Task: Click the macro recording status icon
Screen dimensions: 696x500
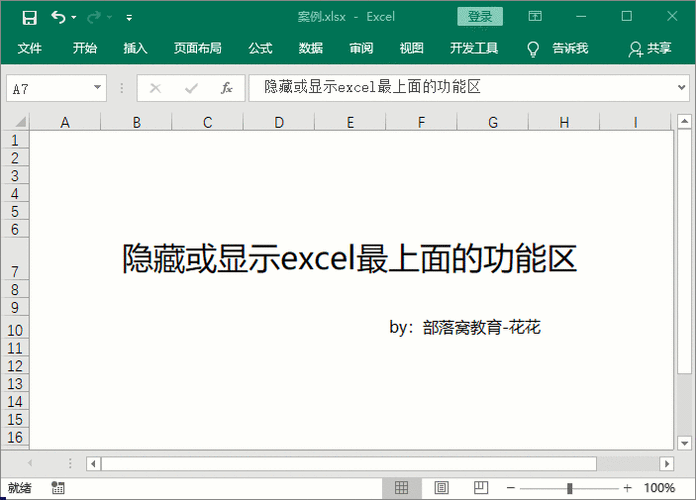Action: point(58,488)
